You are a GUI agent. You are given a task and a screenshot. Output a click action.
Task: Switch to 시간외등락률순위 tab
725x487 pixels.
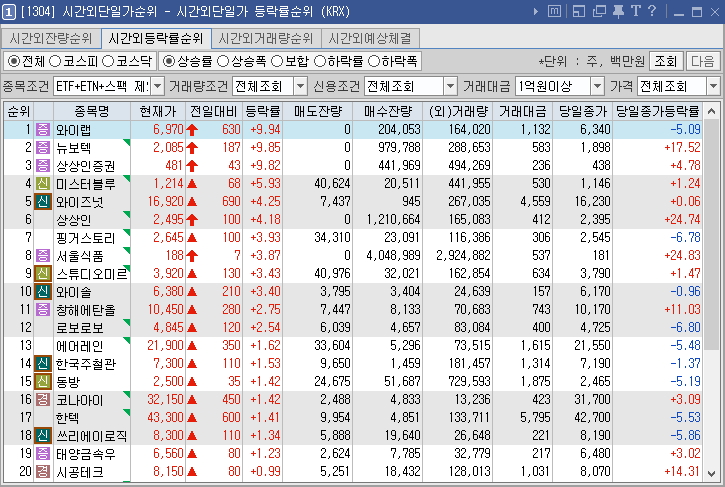[x=156, y=38]
